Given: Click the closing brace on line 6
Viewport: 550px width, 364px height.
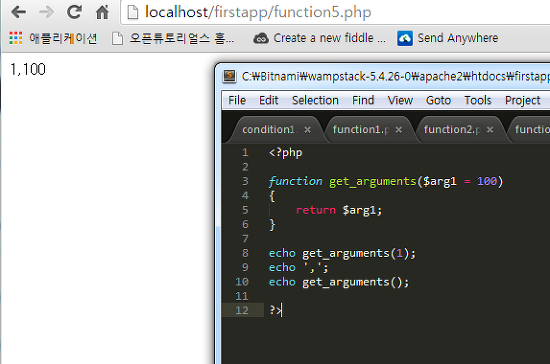Looking at the screenshot, I should [x=272, y=225].
